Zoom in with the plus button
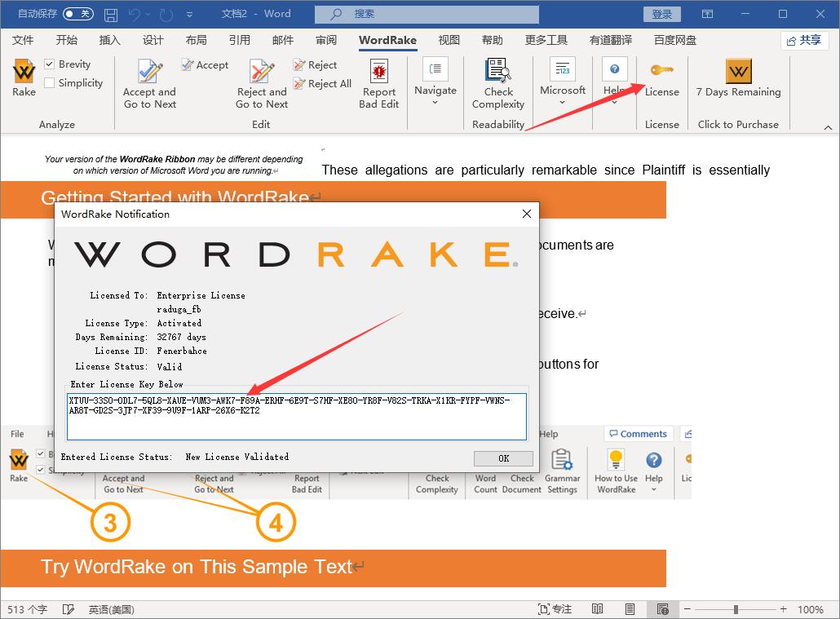The height and width of the screenshot is (619, 840). pyautogui.click(x=783, y=609)
